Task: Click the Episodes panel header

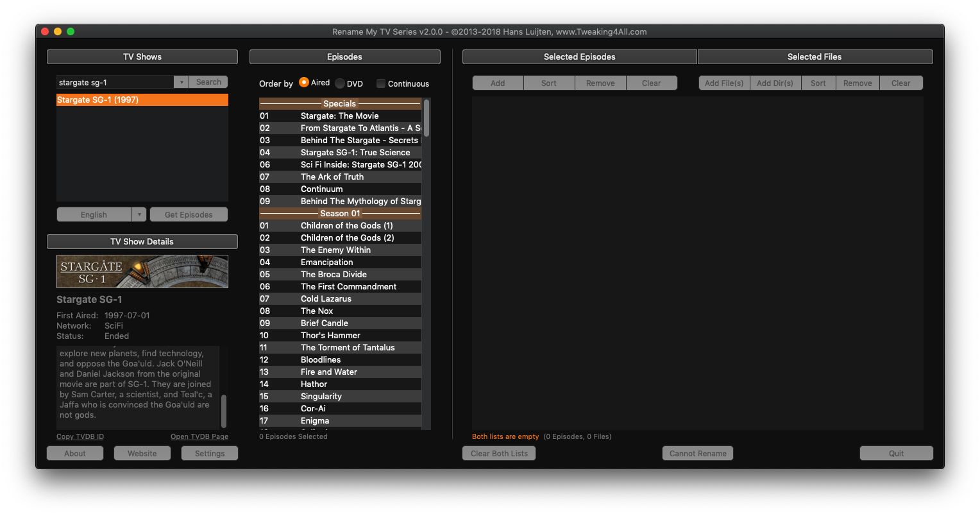Action: pos(345,56)
